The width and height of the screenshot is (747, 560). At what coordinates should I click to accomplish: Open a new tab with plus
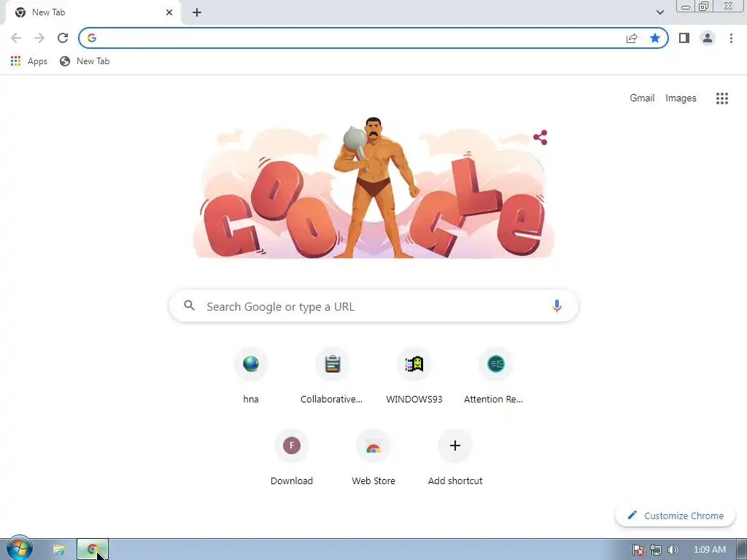(x=197, y=12)
